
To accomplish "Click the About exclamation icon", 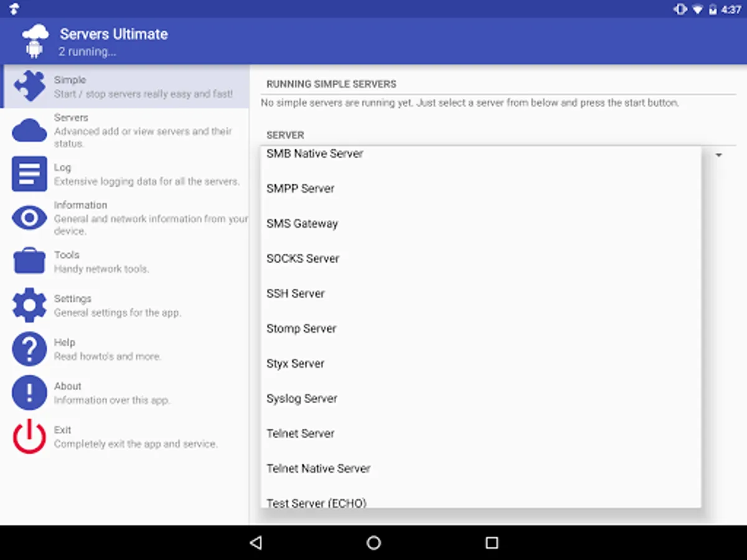I will coord(29,392).
